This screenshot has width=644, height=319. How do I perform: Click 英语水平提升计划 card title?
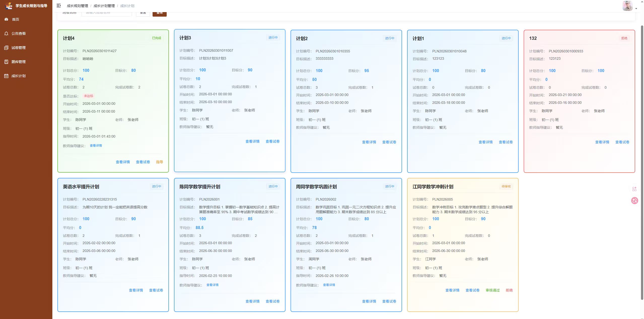[81, 187]
